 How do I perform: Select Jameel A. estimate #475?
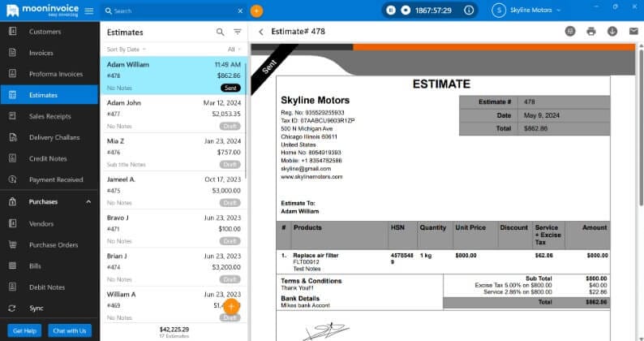coord(174,191)
